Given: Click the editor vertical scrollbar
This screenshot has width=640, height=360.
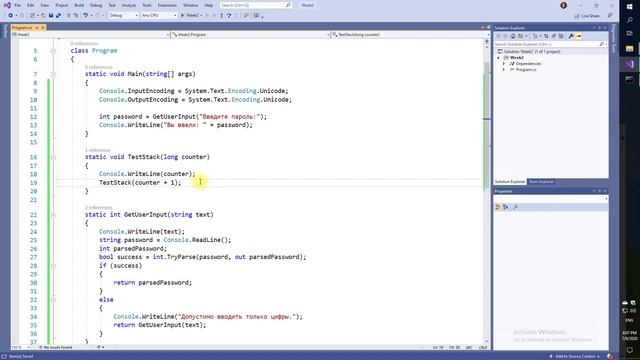Looking at the screenshot, I should pos(487,192).
